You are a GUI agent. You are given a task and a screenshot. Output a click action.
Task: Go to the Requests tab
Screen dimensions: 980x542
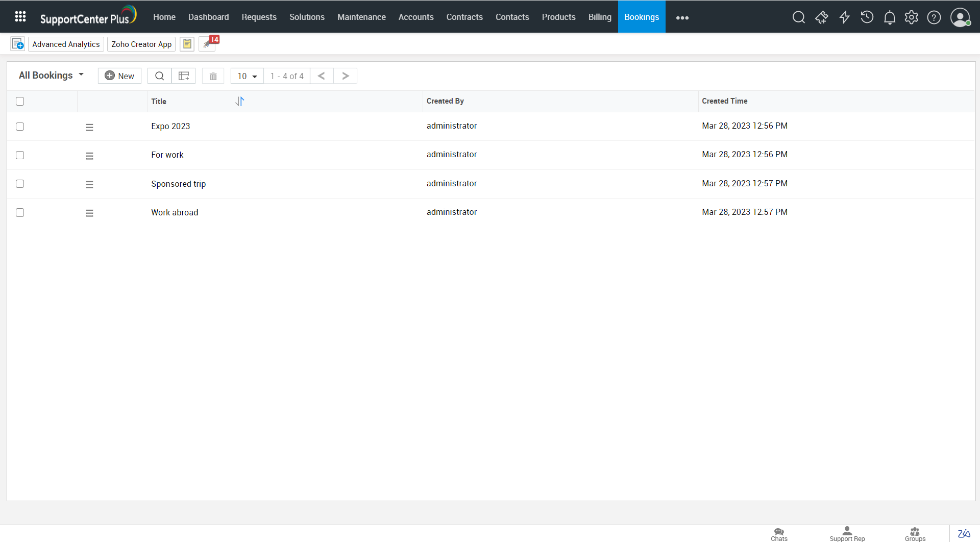[259, 17]
